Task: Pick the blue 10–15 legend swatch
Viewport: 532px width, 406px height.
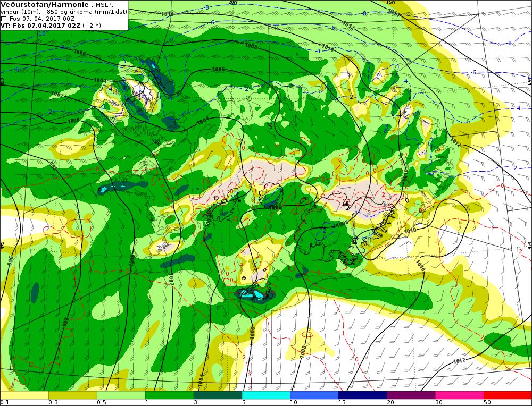Action: click(314, 395)
